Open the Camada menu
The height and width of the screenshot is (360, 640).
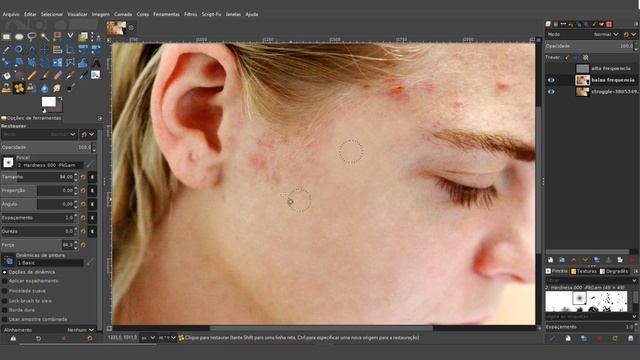pos(123,14)
